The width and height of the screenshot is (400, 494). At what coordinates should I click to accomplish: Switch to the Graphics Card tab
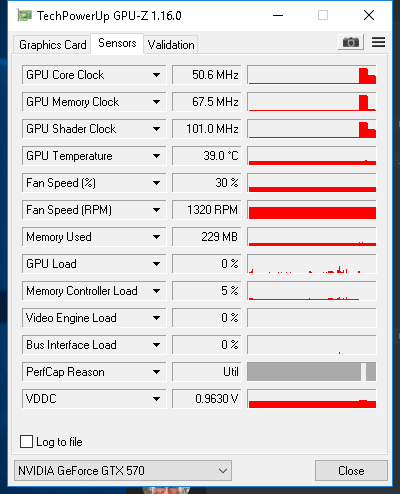coord(52,45)
